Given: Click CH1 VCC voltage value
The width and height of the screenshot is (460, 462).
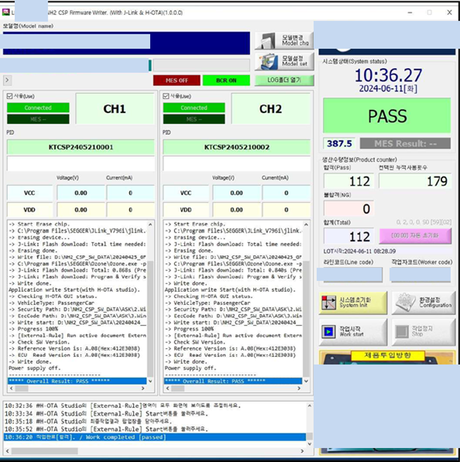Looking at the screenshot, I should [x=81, y=193].
